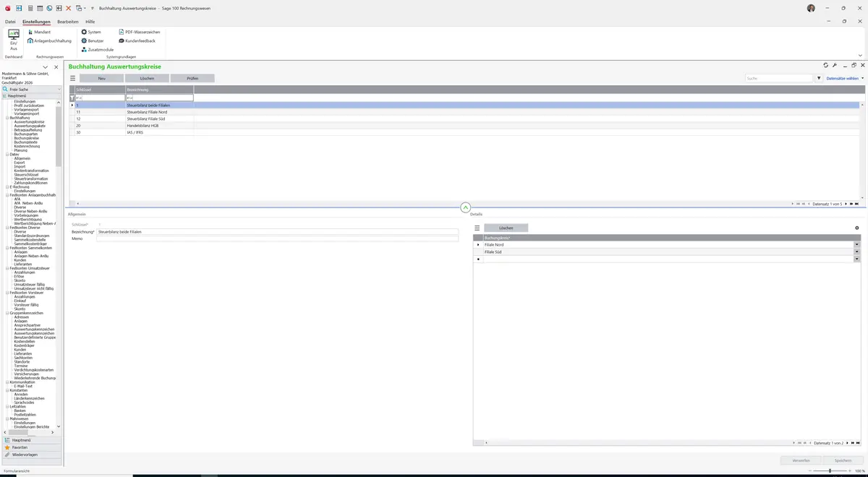Open the Datensätze wählen dropdown

click(x=845, y=78)
